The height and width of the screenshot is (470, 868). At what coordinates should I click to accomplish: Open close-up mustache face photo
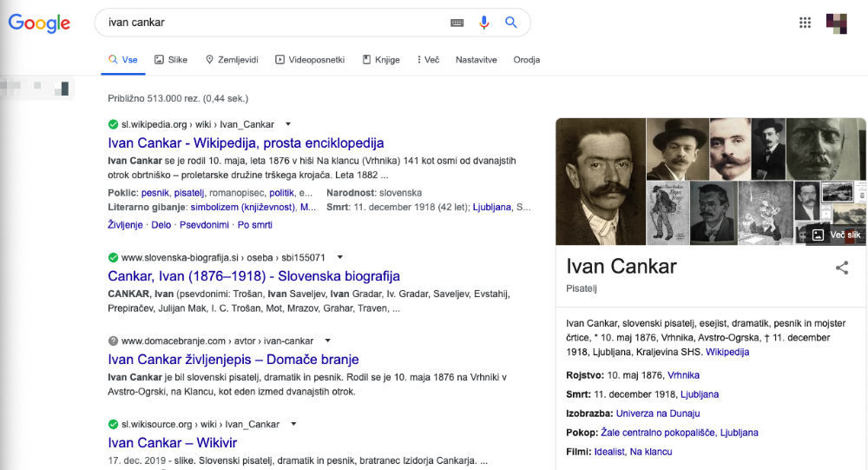click(730, 149)
